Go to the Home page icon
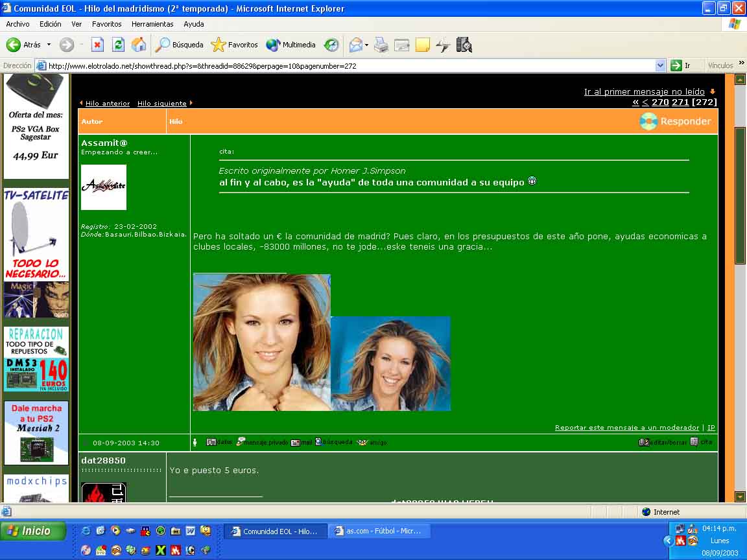The image size is (747, 560). coord(139,45)
